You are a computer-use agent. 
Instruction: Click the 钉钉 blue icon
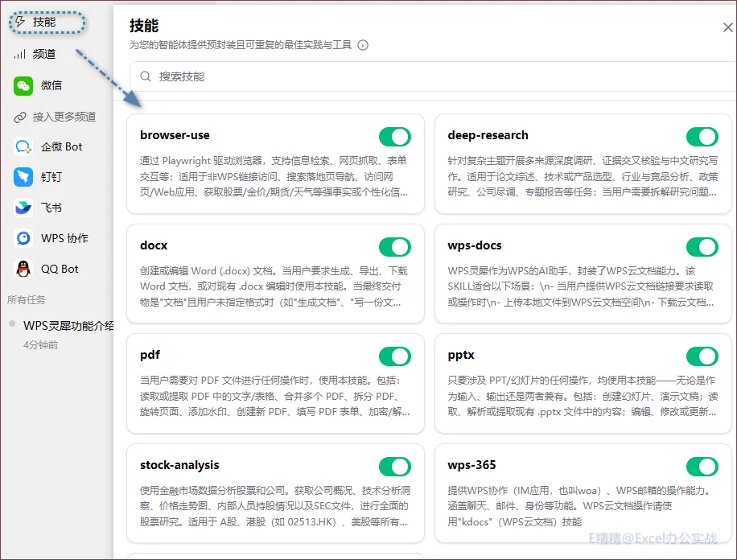coord(23,177)
